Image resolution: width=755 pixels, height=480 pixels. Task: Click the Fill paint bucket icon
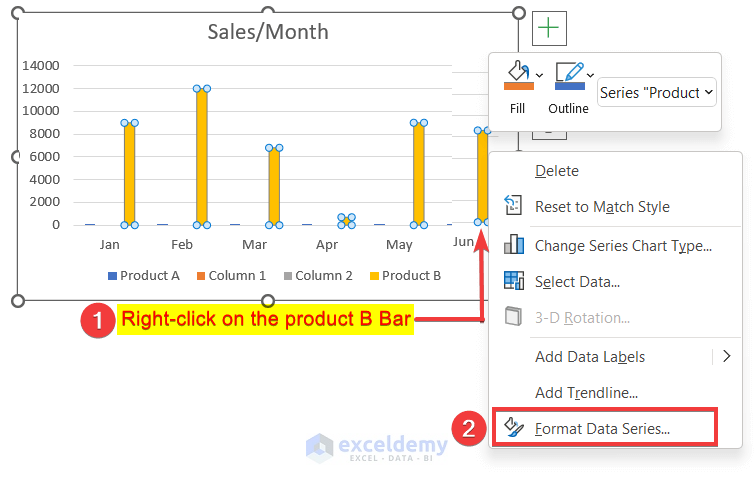pyautogui.click(x=518, y=76)
